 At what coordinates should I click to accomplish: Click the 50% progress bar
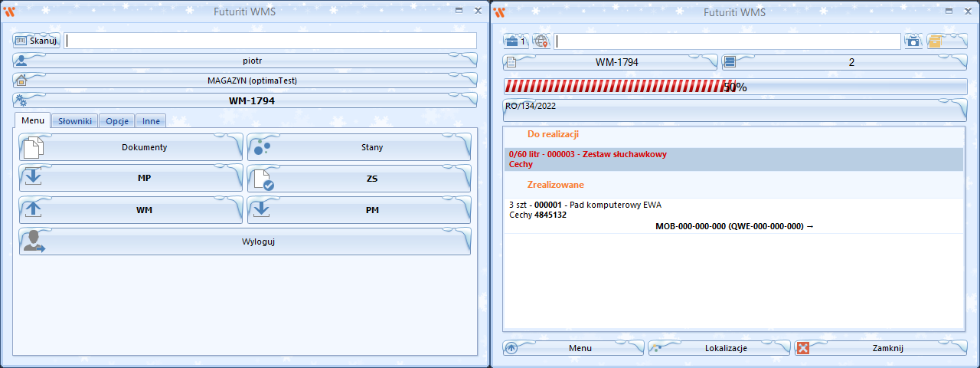pyautogui.click(x=734, y=87)
